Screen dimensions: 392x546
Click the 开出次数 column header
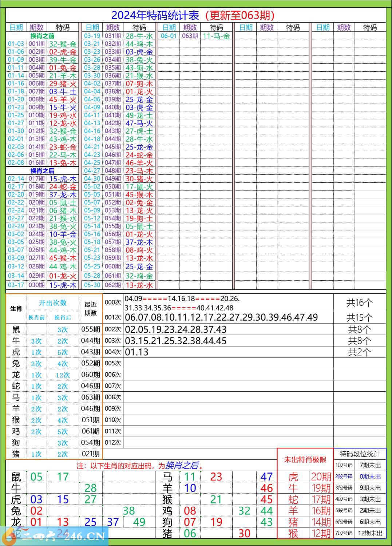(53, 303)
